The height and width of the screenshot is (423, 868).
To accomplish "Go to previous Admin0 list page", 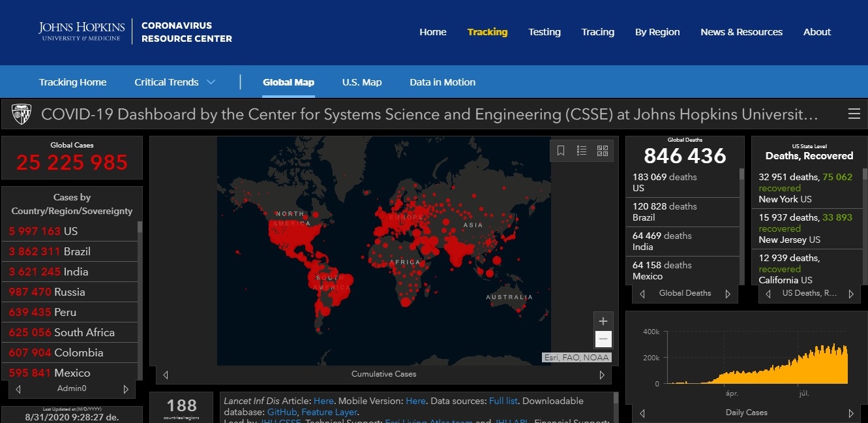I will (x=18, y=389).
